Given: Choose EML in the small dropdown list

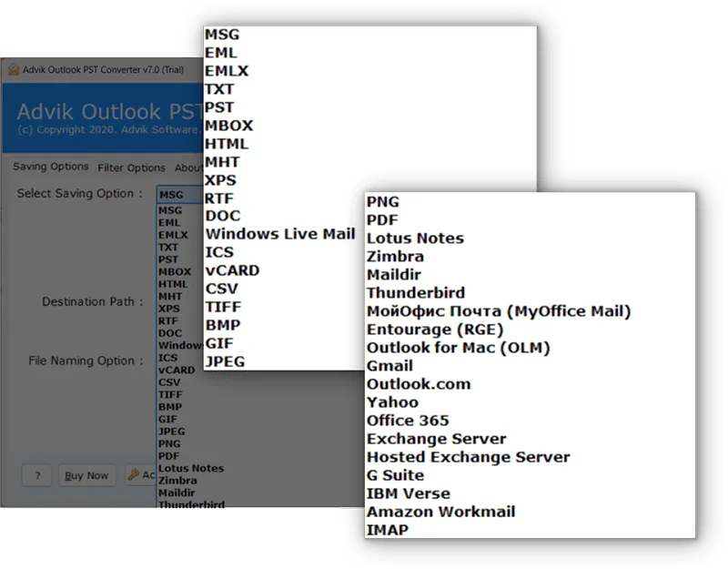Looking at the screenshot, I should coord(169,223).
